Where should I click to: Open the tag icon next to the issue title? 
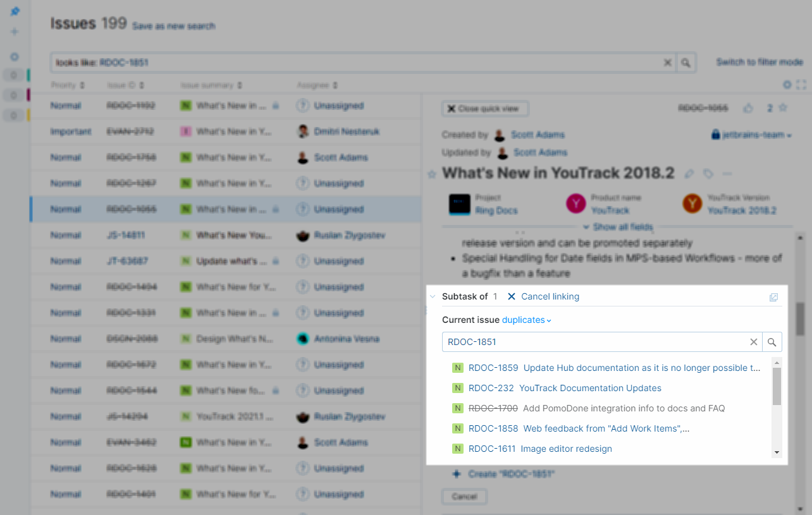[708, 174]
